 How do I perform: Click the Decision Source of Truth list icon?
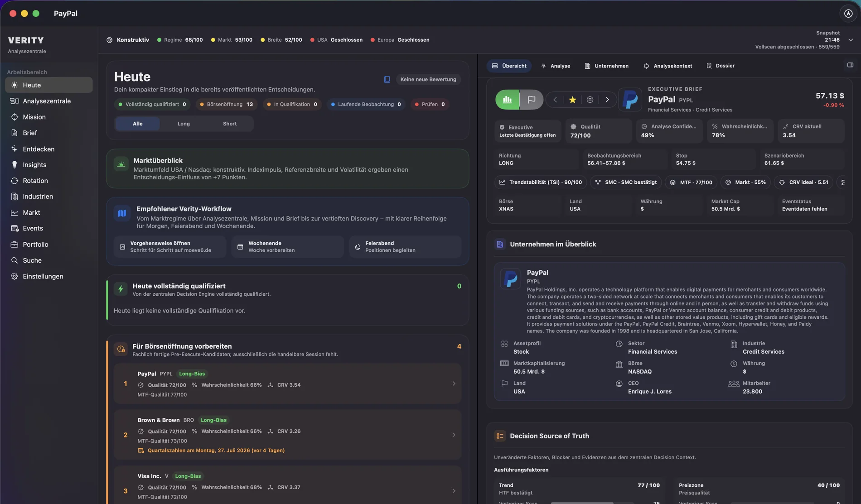pyautogui.click(x=500, y=436)
